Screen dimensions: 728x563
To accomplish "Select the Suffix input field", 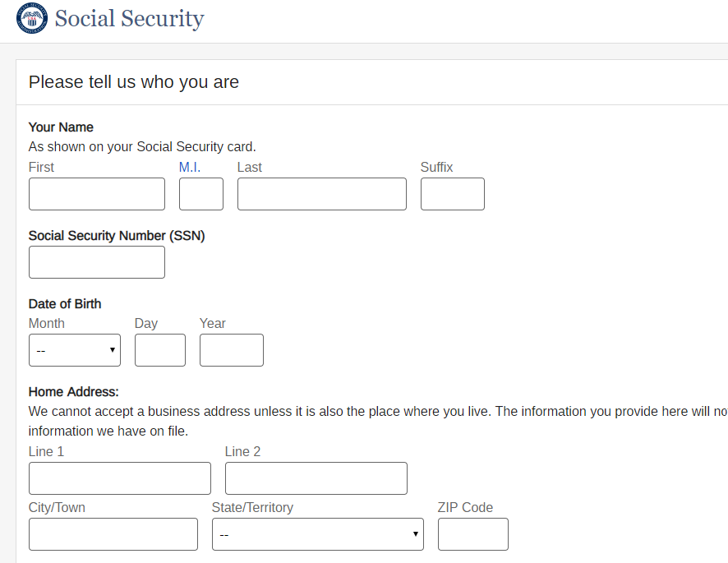I will [x=453, y=194].
